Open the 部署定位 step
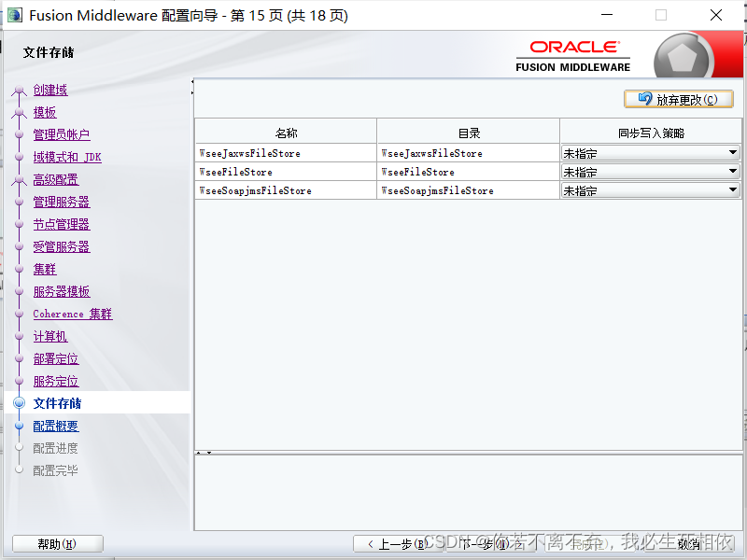This screenshot has width=747, height=560. pyautogui.click(x=56, y=358)
